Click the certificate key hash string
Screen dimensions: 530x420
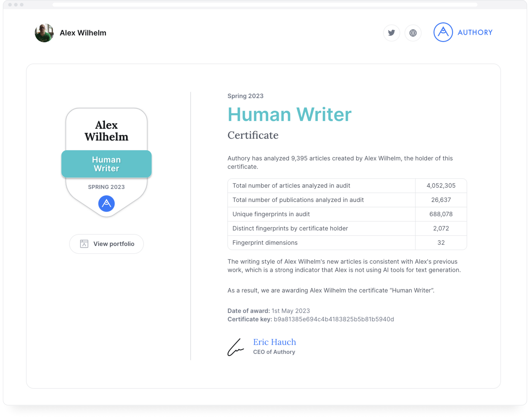(x=334, y=319)
